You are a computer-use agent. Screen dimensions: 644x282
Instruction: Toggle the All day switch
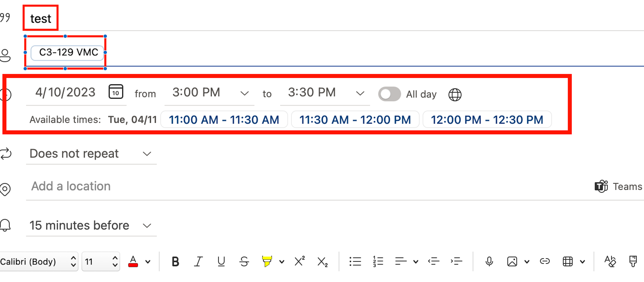click(389, 94)
